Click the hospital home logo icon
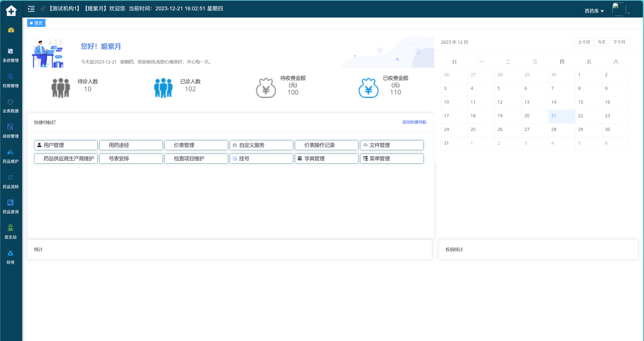Image resolution: width=644 pixels, height=341 pixels. tap(11, 11)
